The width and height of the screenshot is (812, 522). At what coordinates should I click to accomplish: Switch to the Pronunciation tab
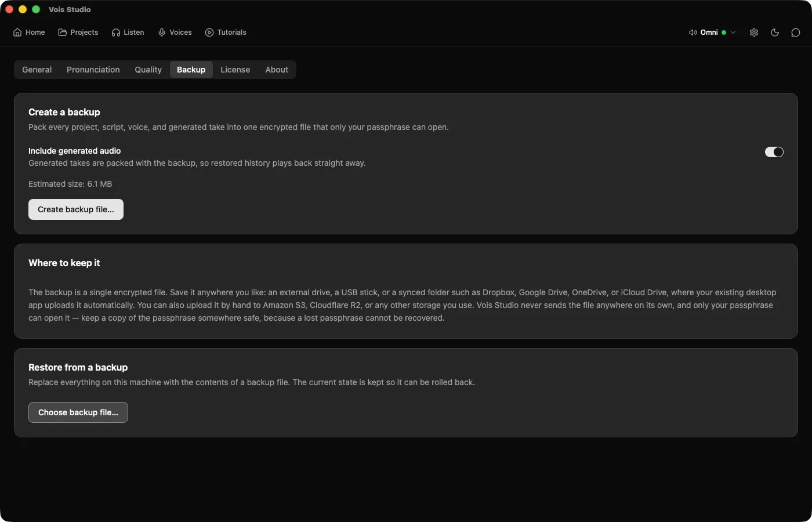coord(93,70)
